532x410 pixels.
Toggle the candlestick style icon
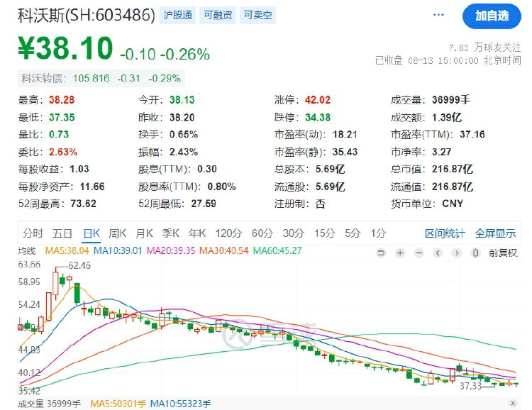[476, 253]
